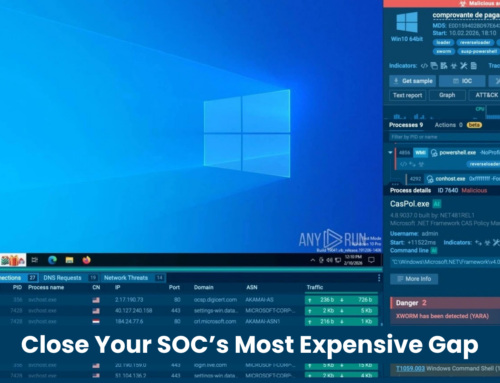The height and width of the screenshot is (383, 500).
Task: Click the document indicator icon in header
Action: [474, 66]
